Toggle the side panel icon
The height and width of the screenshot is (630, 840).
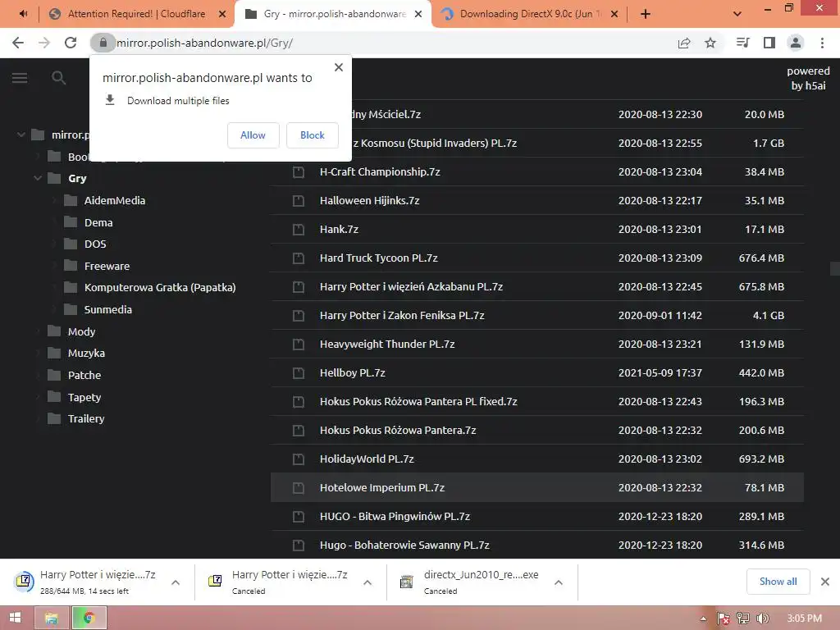769,43
